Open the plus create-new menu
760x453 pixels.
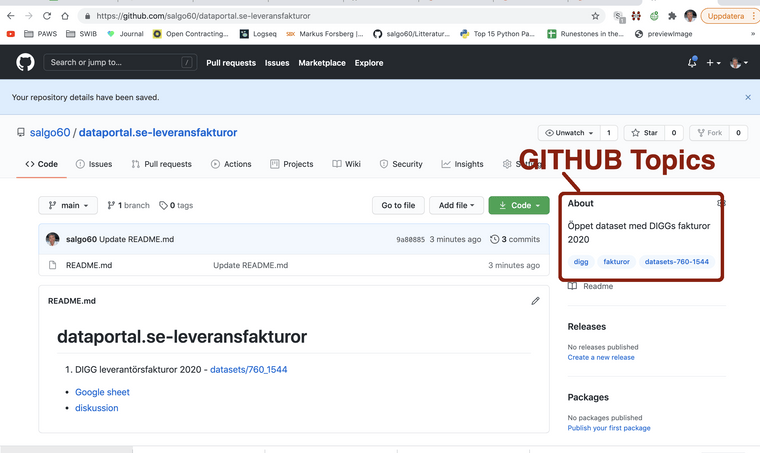(713, 62)
